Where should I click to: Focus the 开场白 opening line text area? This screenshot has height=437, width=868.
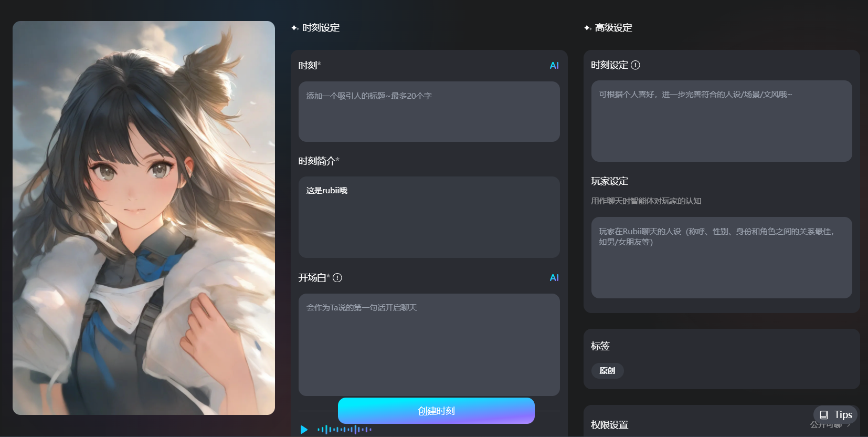coord(429,344)
